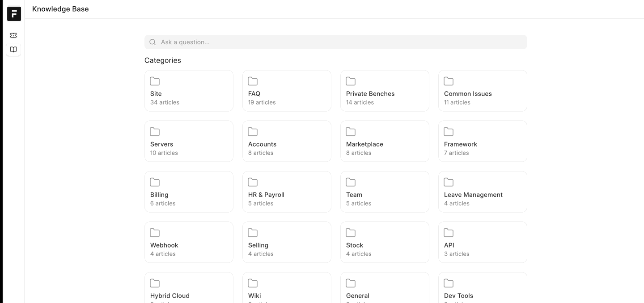Image resolution: width=644 pixels, height=303 pixels.
Task: Open the Team category
Action: [x=385, y=191]
